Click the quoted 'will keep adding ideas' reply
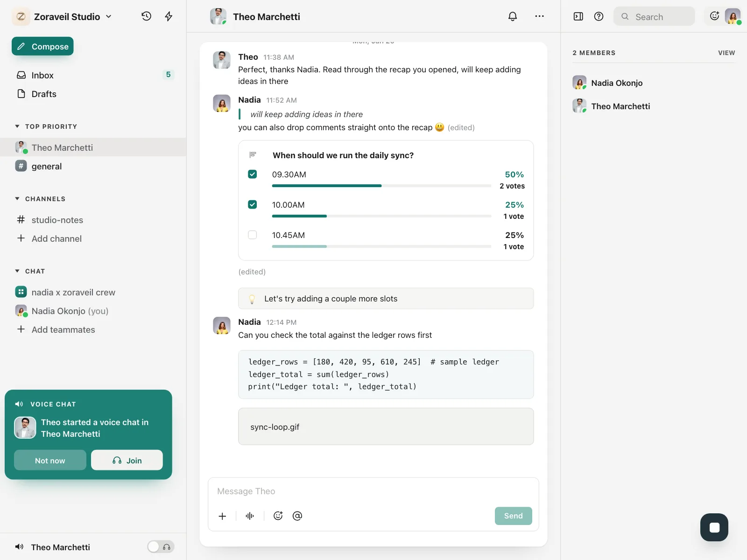The height and width of the screenshot is (560, 747). pyautogui.click(x=306, y=114)
